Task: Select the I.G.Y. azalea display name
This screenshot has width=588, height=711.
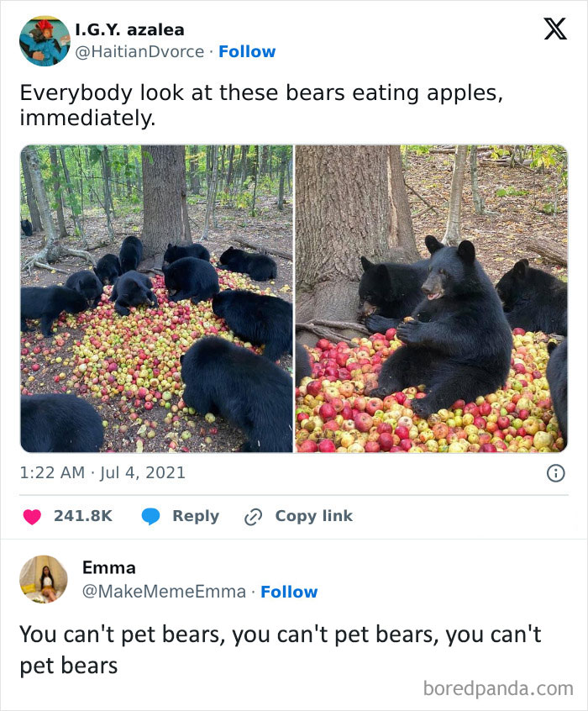Action: click(x=132, y=28)
